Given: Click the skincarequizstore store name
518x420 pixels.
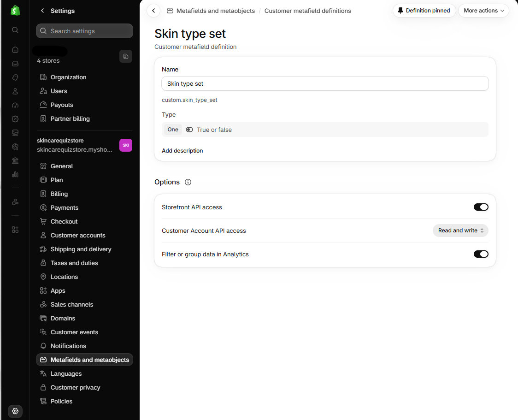Looking at the screenshot, I should [x=60, y=141].
